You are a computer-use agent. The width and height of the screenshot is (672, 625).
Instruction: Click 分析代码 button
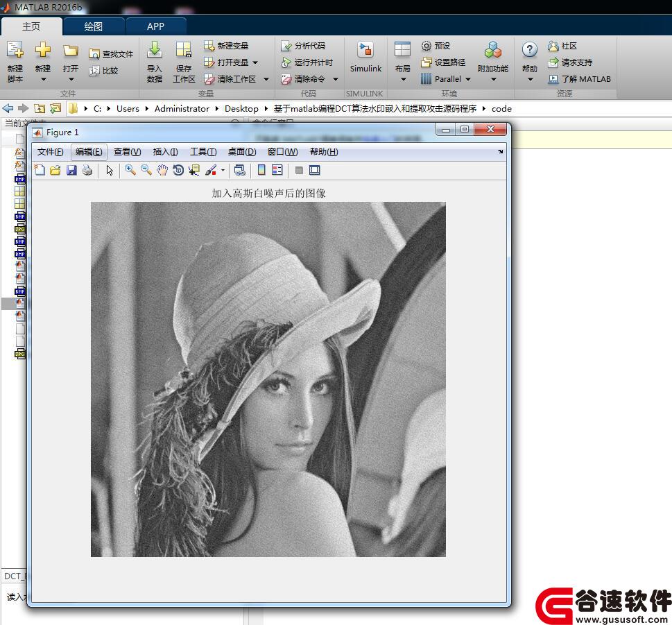[303, 46]
